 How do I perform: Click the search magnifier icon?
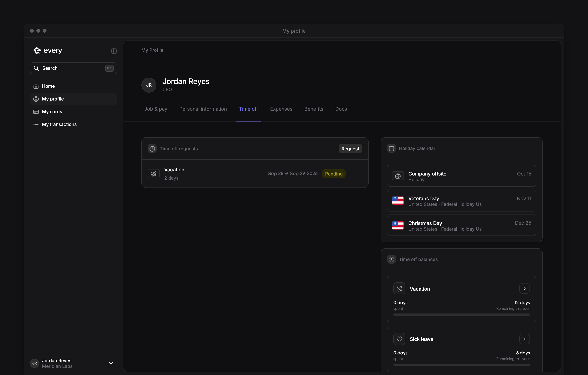[x=36, y=68]
